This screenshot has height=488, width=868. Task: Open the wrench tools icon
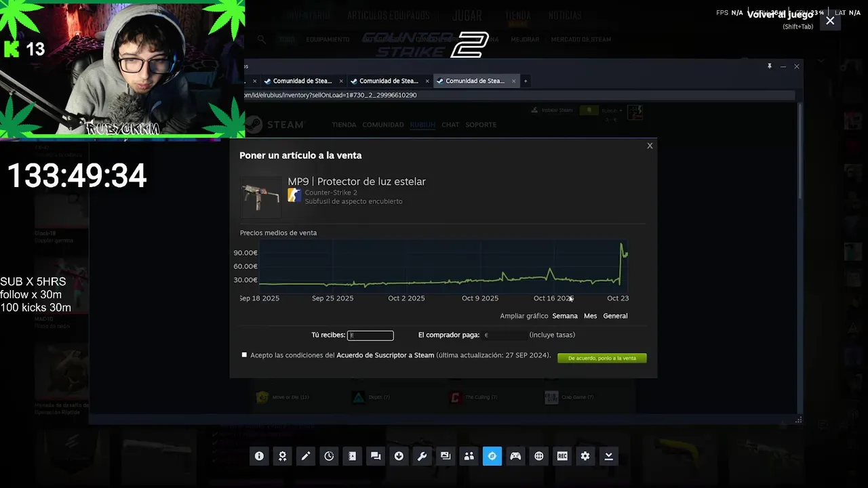(422, 456)
